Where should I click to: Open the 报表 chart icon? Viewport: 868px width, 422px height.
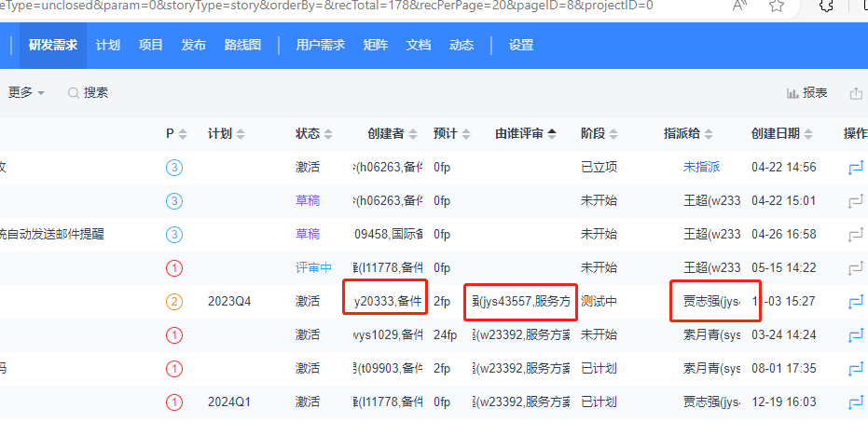[x=793, y=93]
